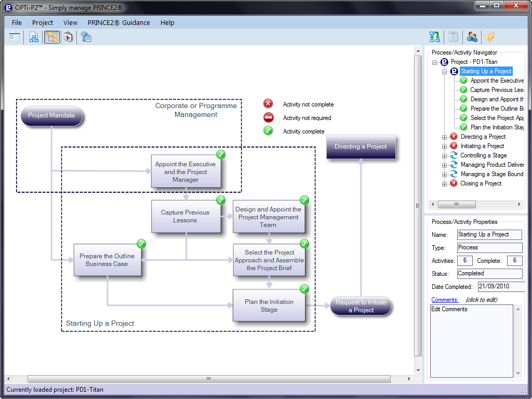Open the PRINCE2 Guidance menu

pyautogui.click(x=119, y=23)
